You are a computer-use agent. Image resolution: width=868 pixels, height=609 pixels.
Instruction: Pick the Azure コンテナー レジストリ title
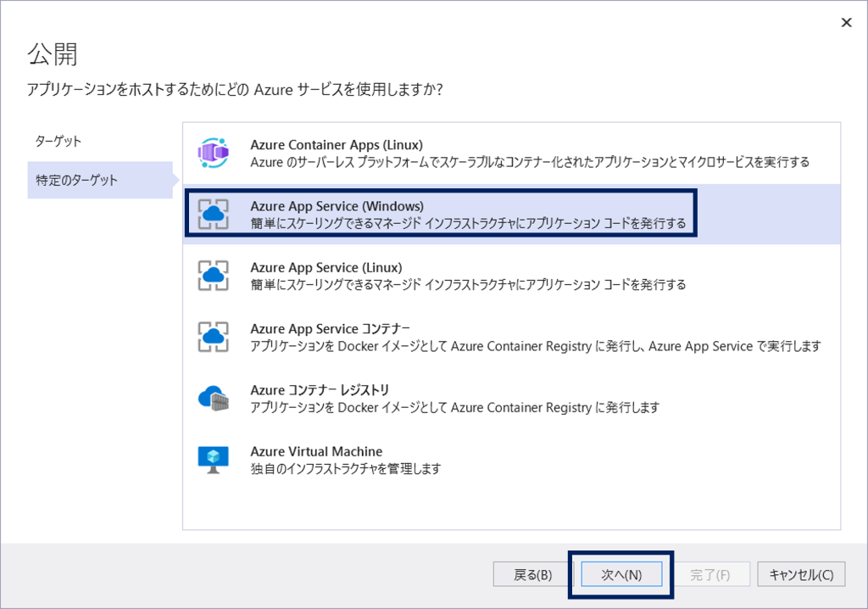(320, 390)
